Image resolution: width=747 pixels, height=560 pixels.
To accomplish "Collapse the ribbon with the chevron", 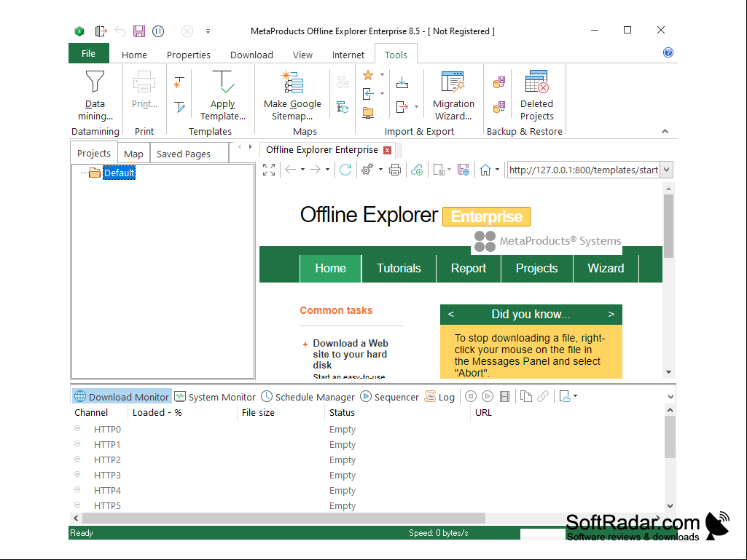I will point(665,131).
